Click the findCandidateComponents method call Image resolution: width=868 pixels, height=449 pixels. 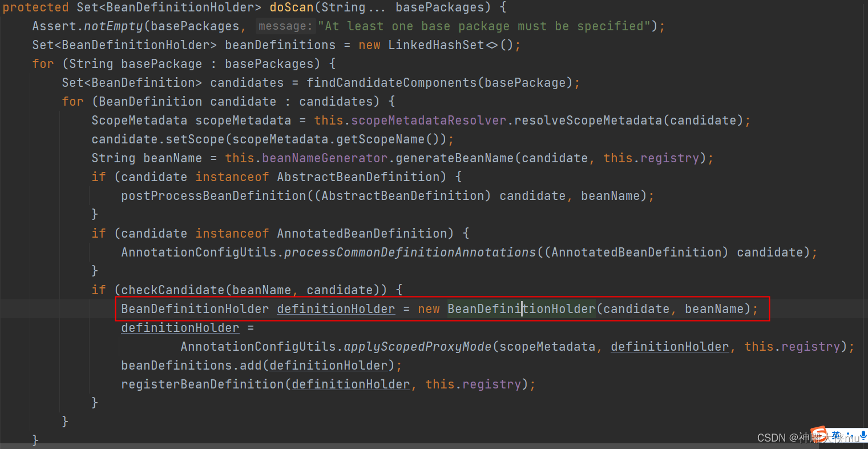391,83
